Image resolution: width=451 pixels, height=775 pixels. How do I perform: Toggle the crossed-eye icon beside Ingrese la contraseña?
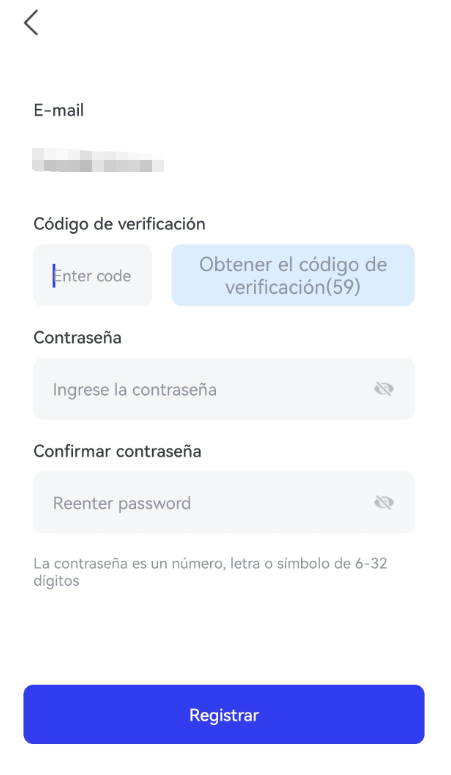pos(384,389)
